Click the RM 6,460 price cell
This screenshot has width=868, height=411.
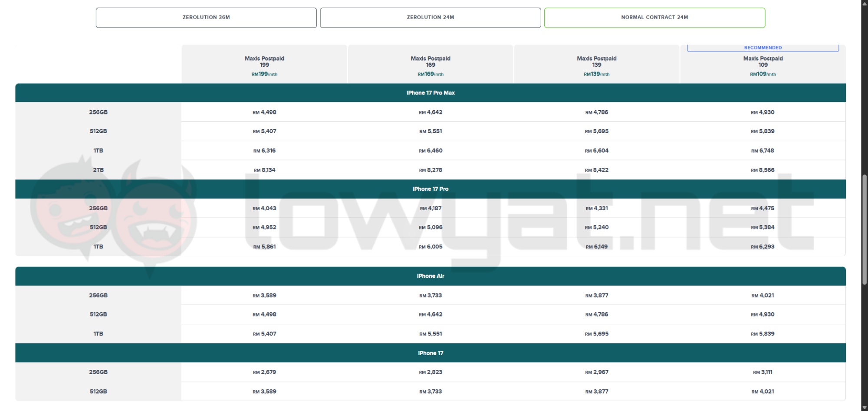(x=431, y=150)
